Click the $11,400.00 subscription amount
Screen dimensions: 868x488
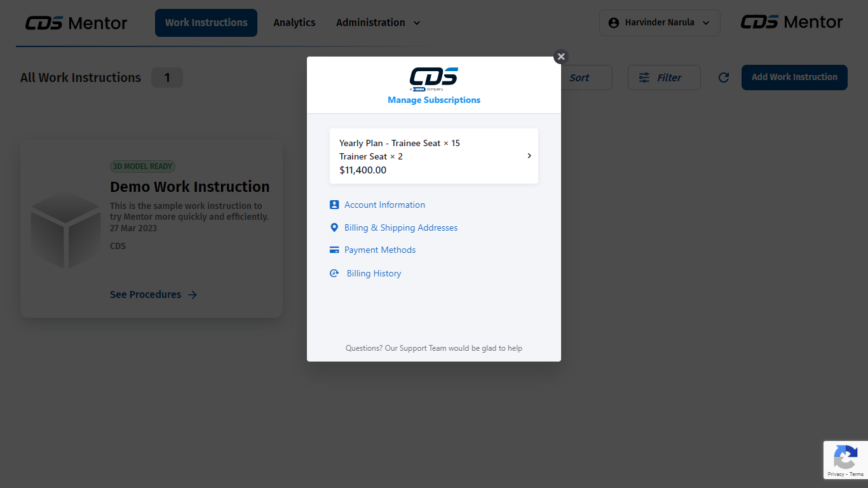coord(363,170)
